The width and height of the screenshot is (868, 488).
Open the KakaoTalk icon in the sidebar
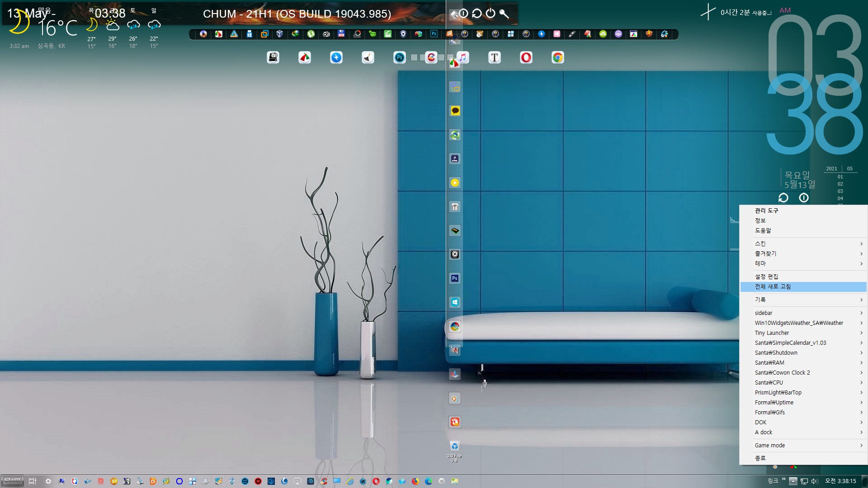coord(455,111)
